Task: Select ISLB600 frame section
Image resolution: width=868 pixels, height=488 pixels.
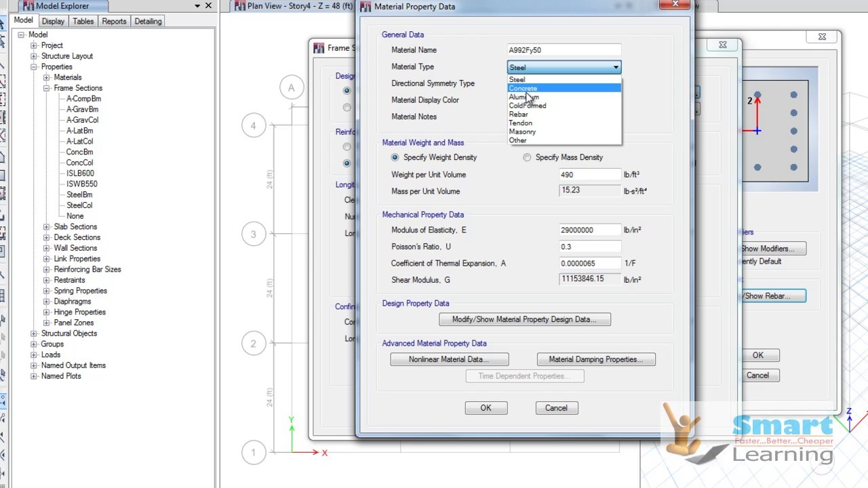Action: (80, 174)
